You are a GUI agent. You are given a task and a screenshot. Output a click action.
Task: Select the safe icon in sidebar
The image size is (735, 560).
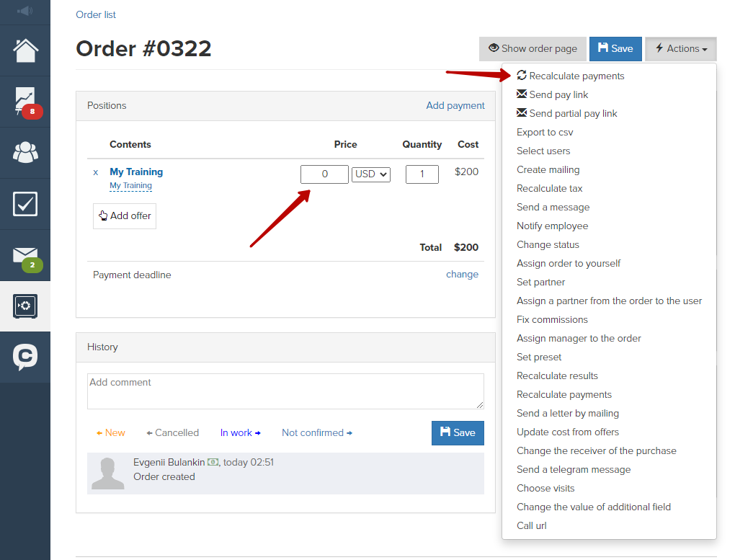pos(25,306)
